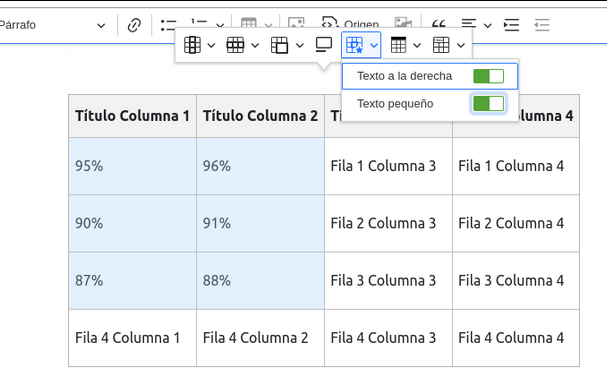Click the cell containing 95%
Image resolution: width=607 pixels, height=373 pixels.
pyautogui.click(x=132, y=166)
